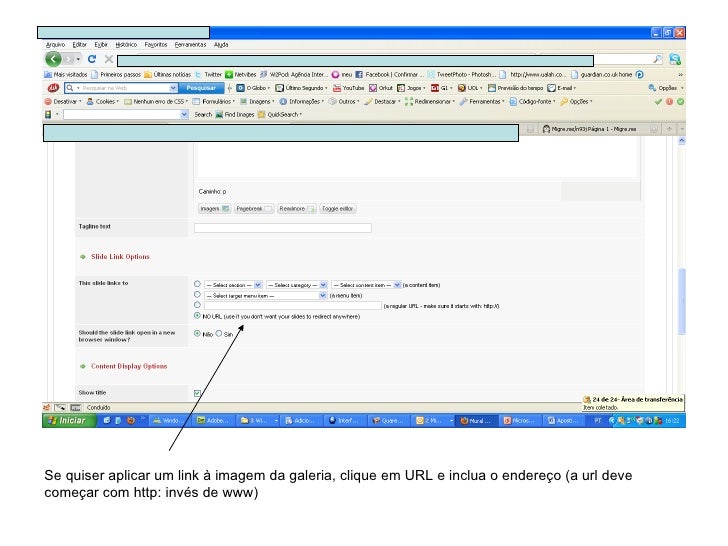Click the green check validation icon
Image resolution: width=728 pixels, height=546 pixels.
658,102
